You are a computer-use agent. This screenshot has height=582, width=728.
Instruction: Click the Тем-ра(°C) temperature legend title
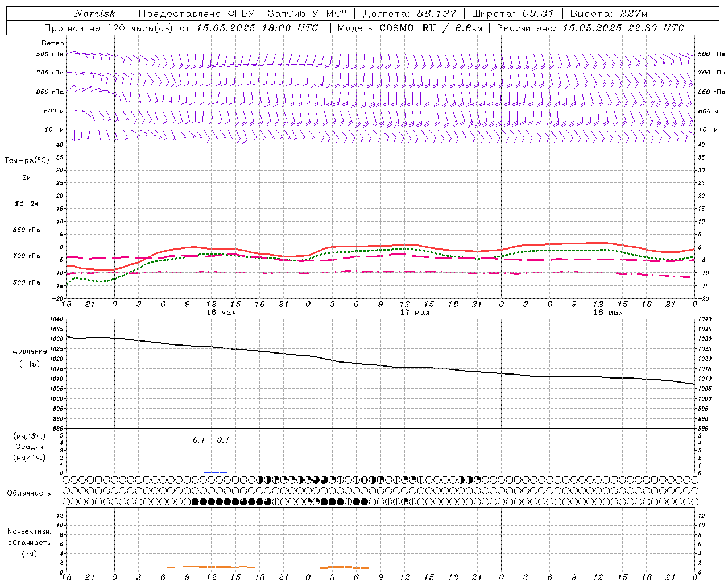point(27,161)
